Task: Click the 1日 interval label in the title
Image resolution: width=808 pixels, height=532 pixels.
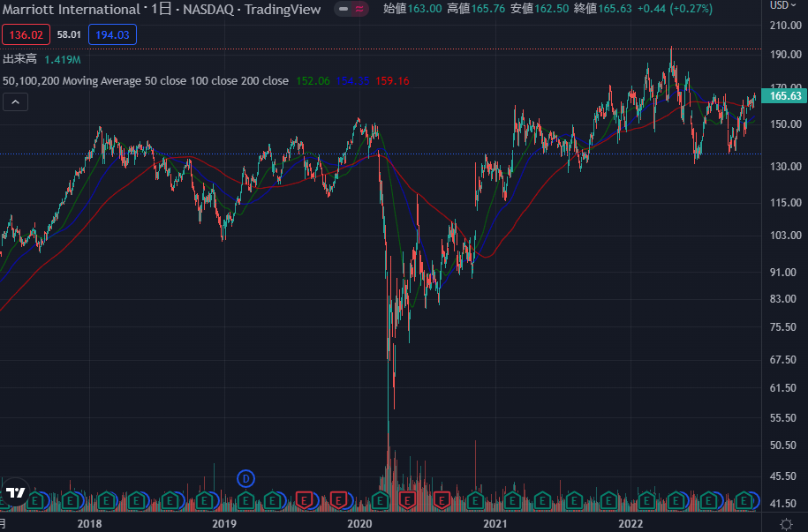Action: pyautogui.click(x=161, y=10)
